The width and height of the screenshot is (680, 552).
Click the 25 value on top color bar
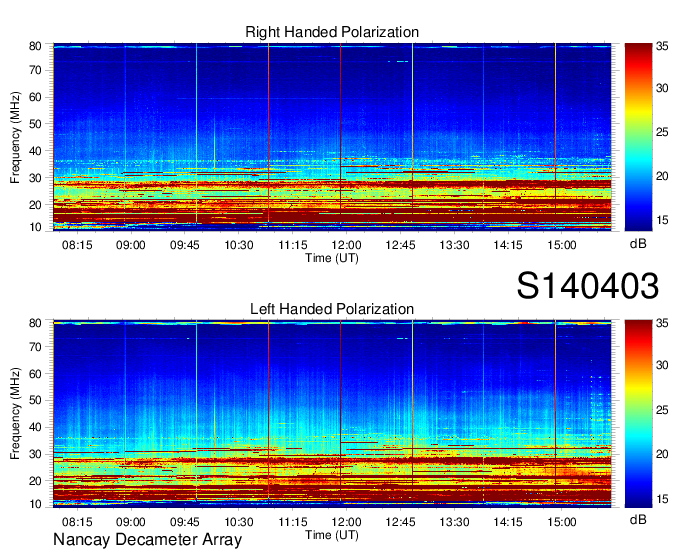662,132
